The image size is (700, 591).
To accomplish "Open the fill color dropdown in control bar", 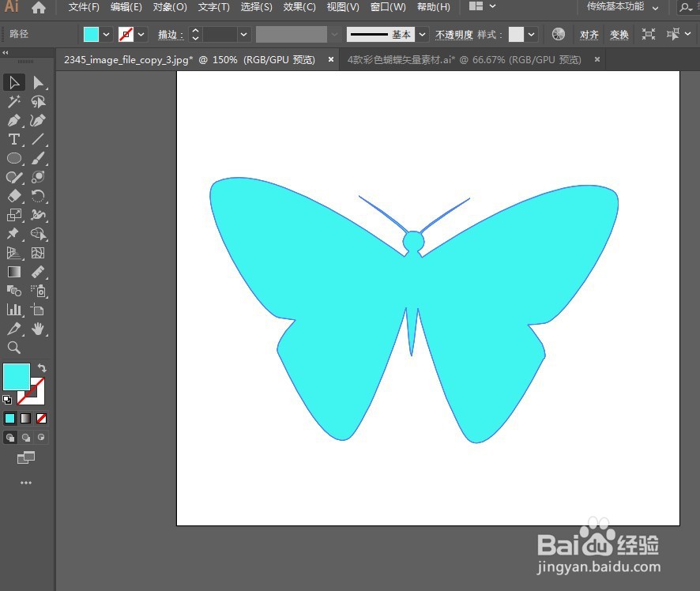I will pyautogui.click(x=106, y=35).
